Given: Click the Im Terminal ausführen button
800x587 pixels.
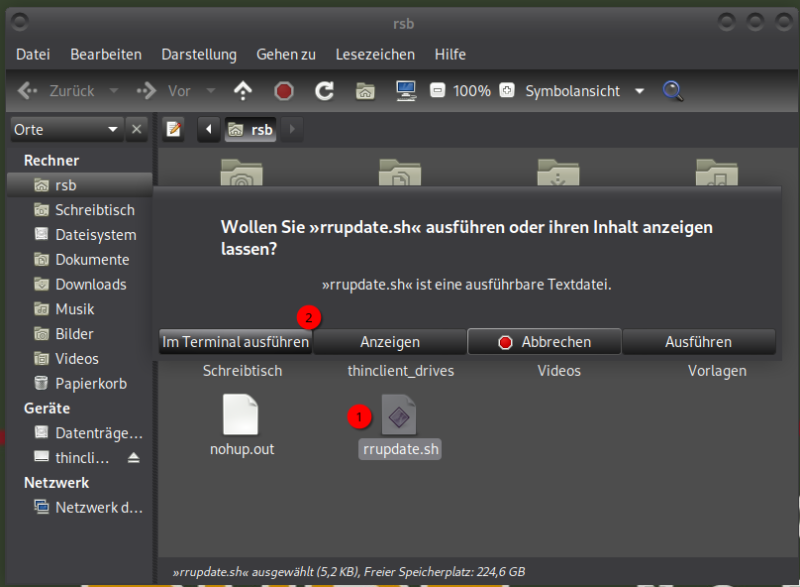Looking at the screenshot, I should pos(235,341).
